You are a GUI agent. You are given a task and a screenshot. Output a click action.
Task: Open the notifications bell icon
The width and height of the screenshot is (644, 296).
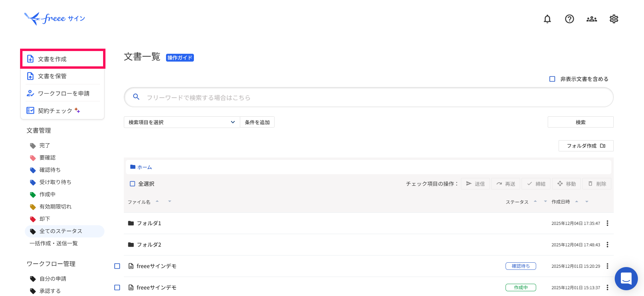[x=547, y=19]
